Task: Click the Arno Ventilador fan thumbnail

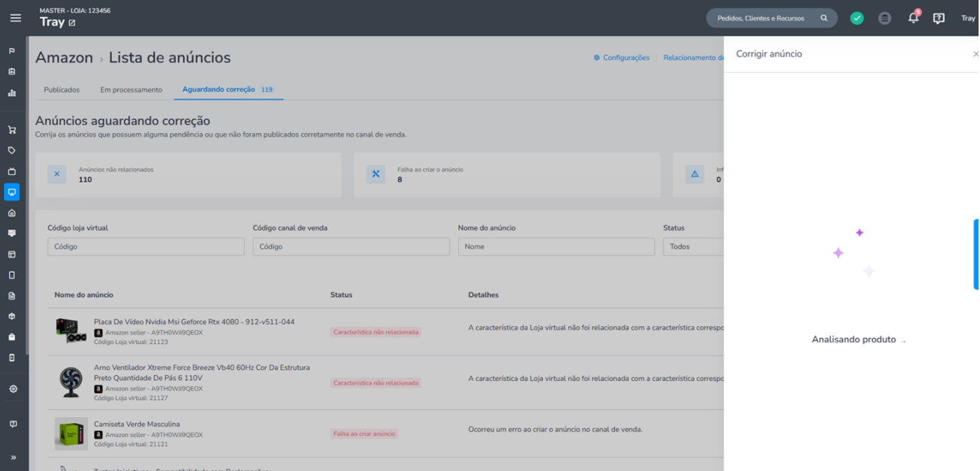Action: (71, 382)
